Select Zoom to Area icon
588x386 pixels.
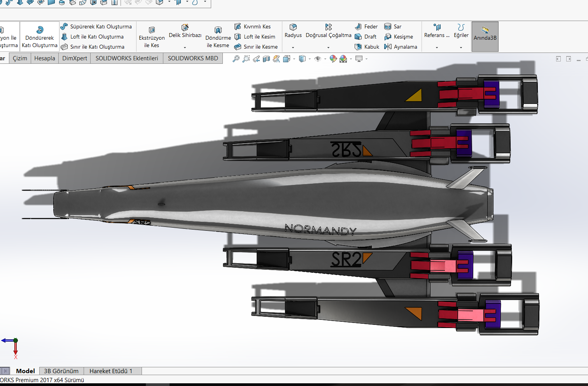tap(246, 59)
